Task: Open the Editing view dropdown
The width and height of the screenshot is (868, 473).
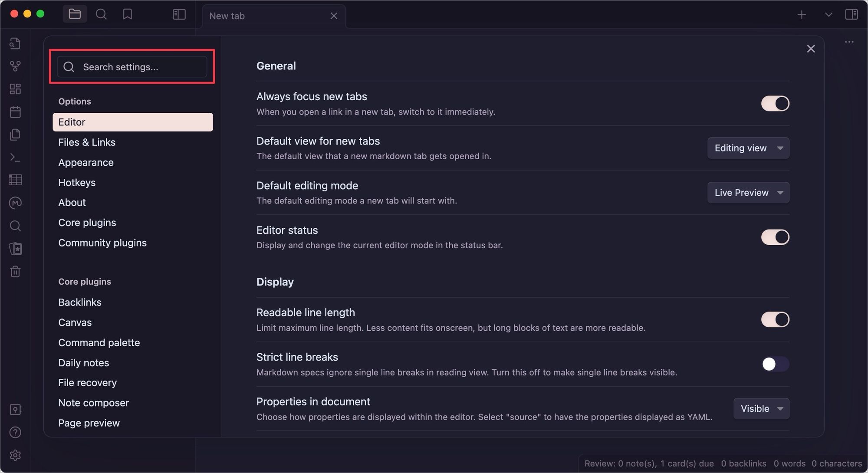Action: (x=748, y=148)
